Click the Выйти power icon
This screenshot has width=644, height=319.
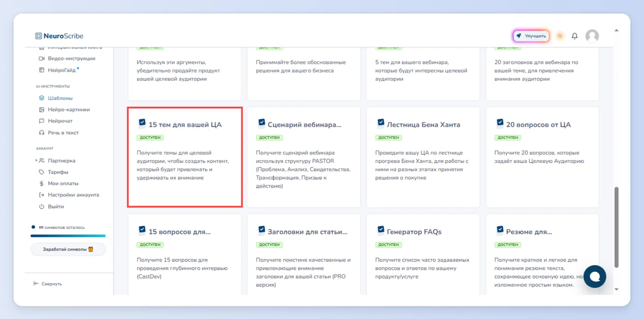pyautogui.click(x=41, y=207)
